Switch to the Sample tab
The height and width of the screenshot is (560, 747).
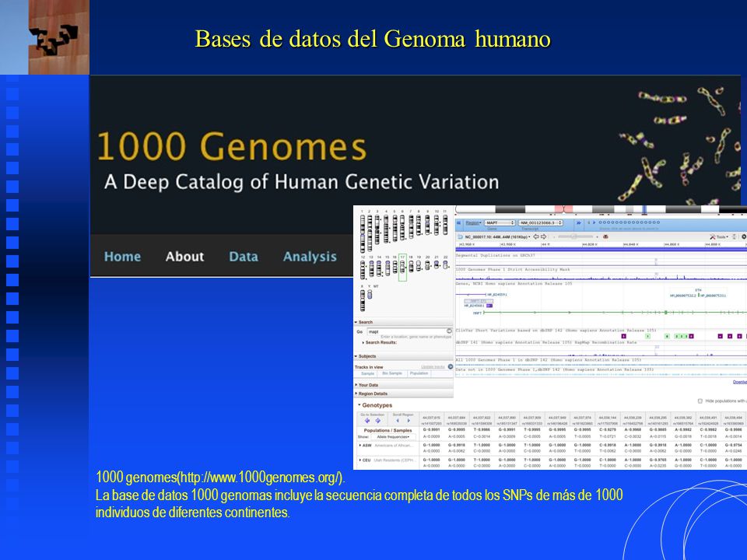[x=367, y=373]
